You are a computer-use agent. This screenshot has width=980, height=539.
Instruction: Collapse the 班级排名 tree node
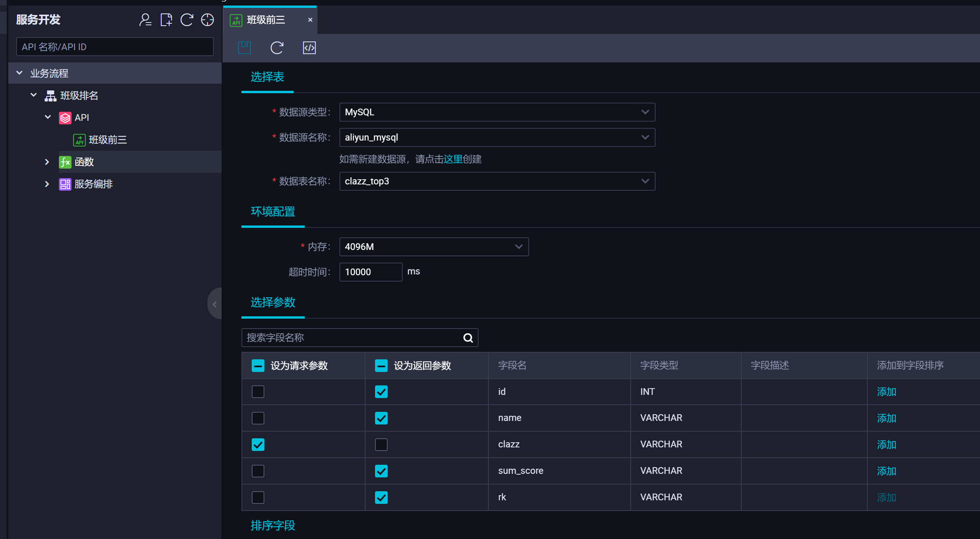pyautogui.click(x=34, y=95)
